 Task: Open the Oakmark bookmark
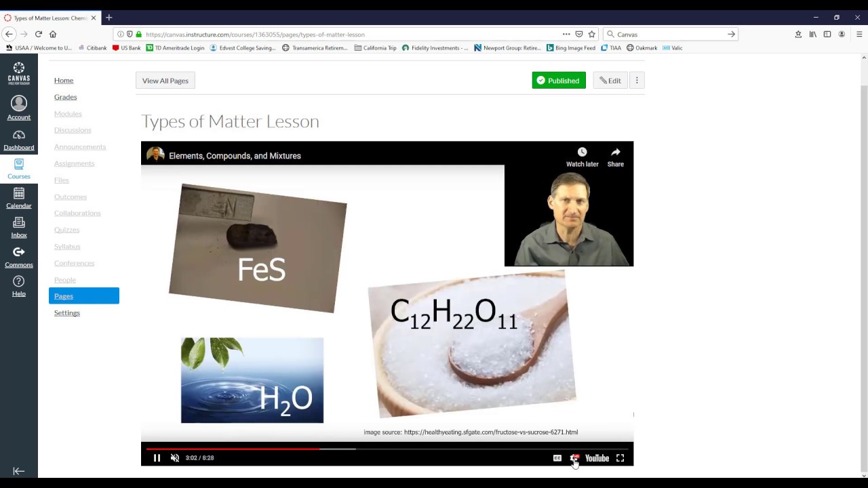click(642, 48)
